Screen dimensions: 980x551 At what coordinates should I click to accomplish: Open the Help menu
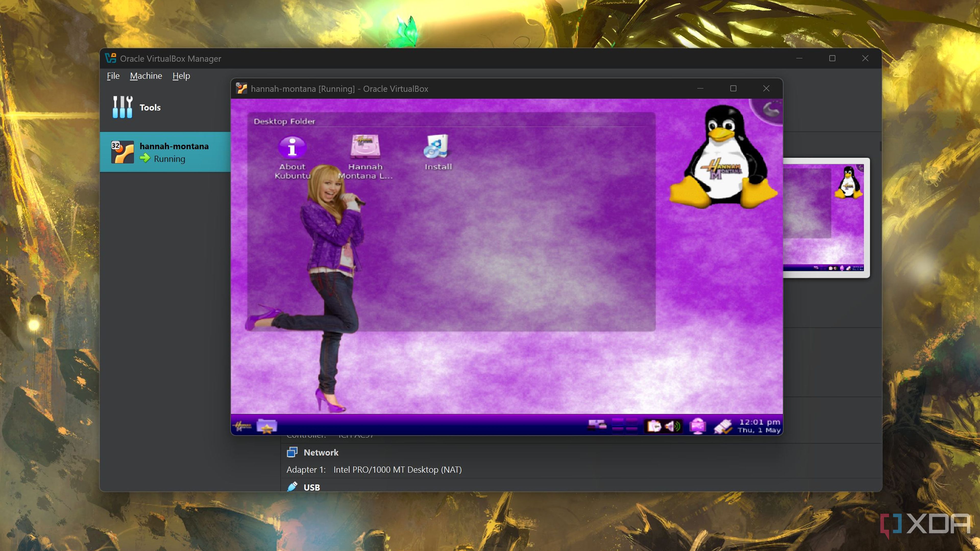[181, 76]
